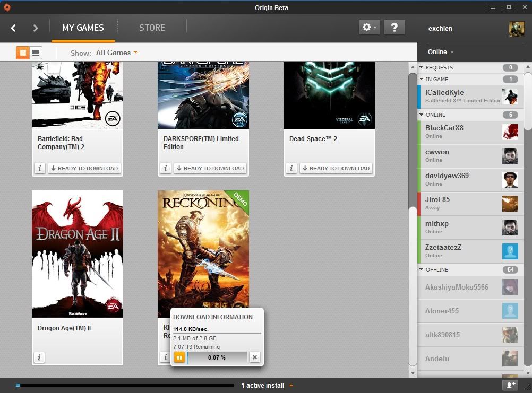Open the MY GAMES tab
The image size is (532, 393).
[x=83, y=28]
